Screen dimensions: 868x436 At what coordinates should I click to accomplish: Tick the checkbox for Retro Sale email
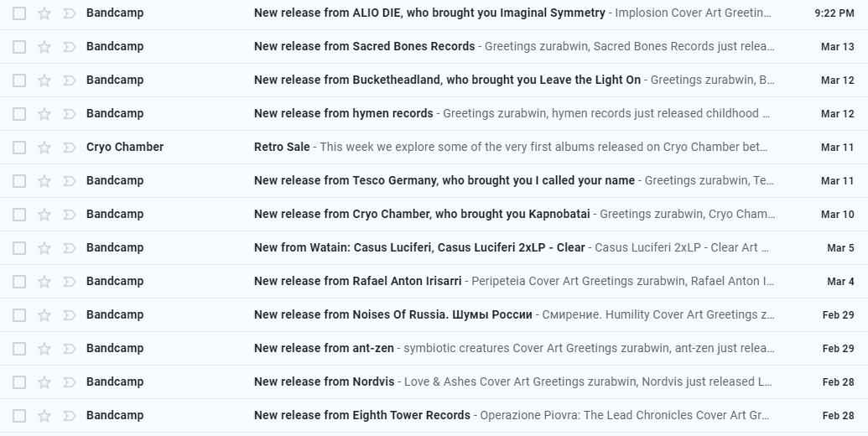[19, 148]
